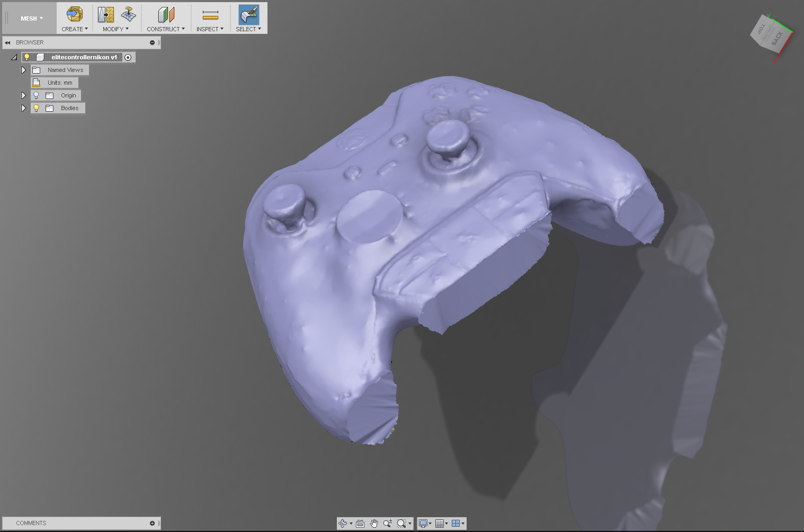This screenshot has width=804, height=532.
Task: Select the Zoom tool with plus-minus
Action: [388, 524]
